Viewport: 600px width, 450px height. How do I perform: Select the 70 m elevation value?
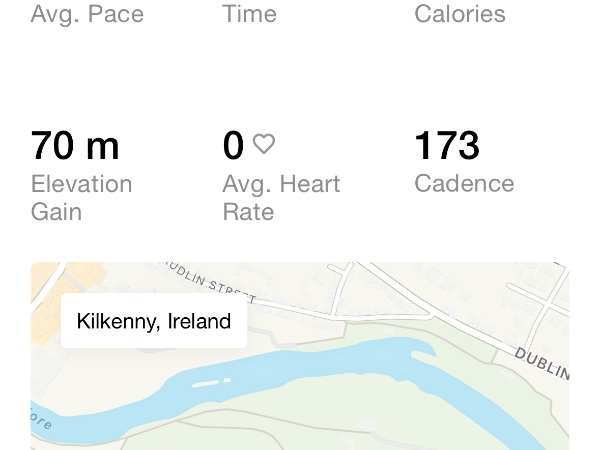pos(75,146)
